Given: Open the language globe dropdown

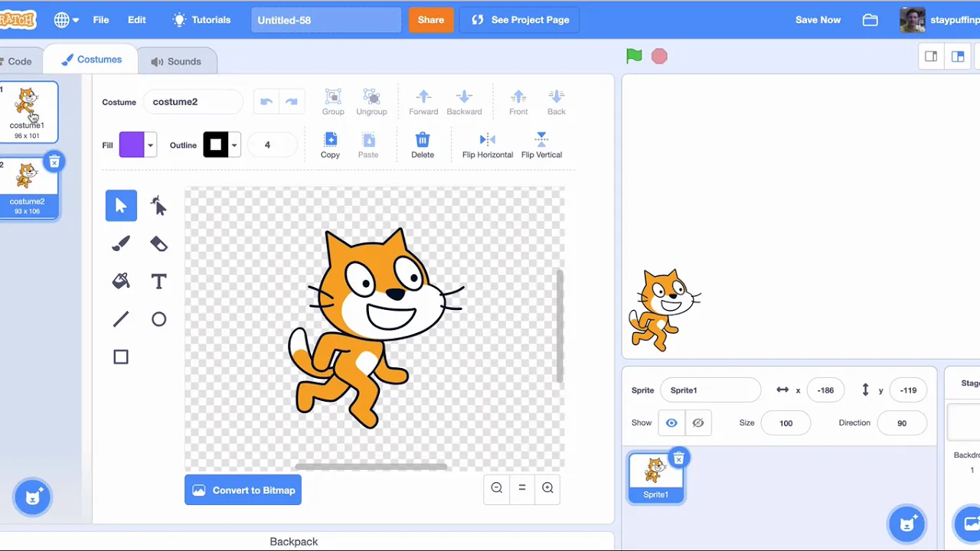Looking at the screenshot, I should point(67,20).
